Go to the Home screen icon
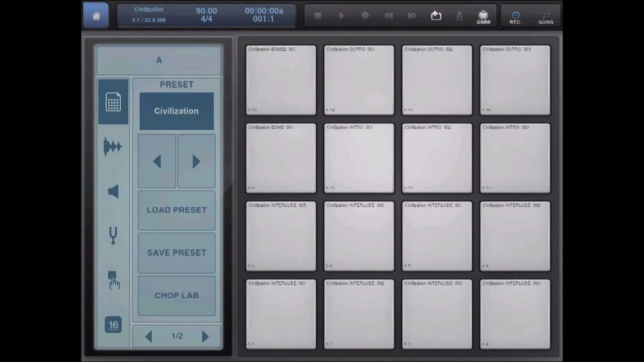Viewport: 644px width, 362px height. pyautogui.click(x=96, y=16)
